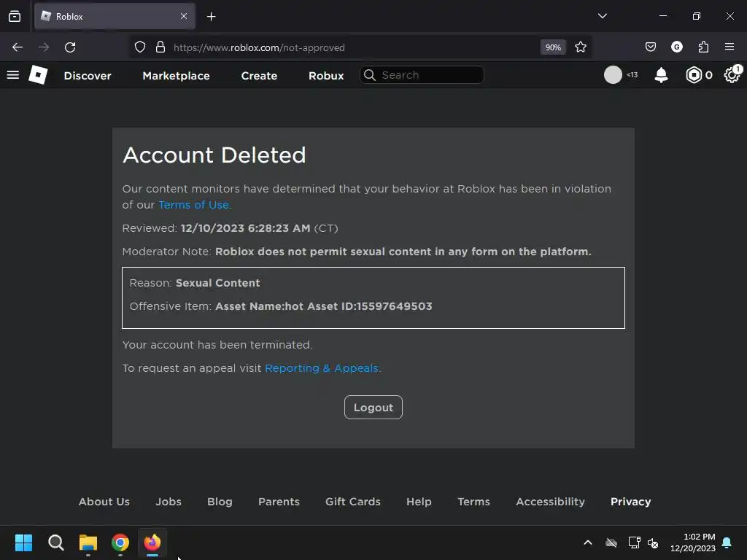Open the Firefox application menu
This screenshot has width=747, height=560.
(729, 47)
